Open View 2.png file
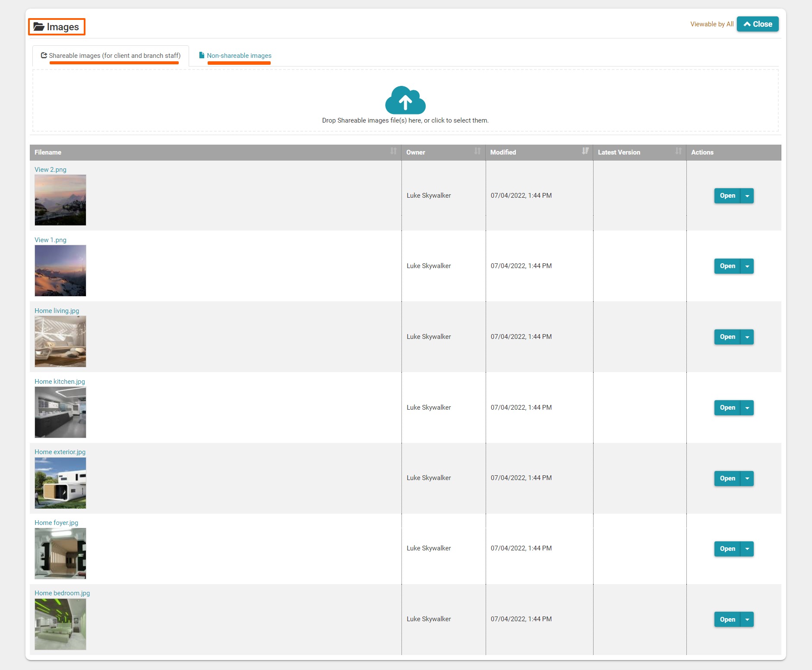Image resolution: width=812 pixels, height=670 pixels. click(727, 196)
